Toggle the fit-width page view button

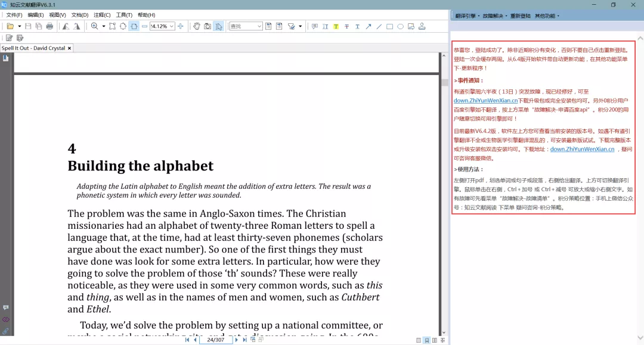pos(134,26)
